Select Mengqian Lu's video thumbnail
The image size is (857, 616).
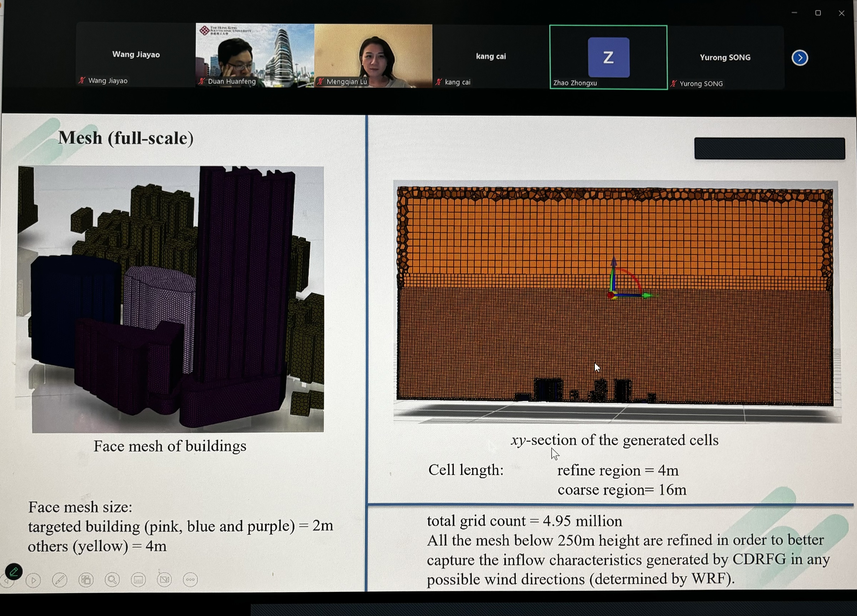point(373,56)
